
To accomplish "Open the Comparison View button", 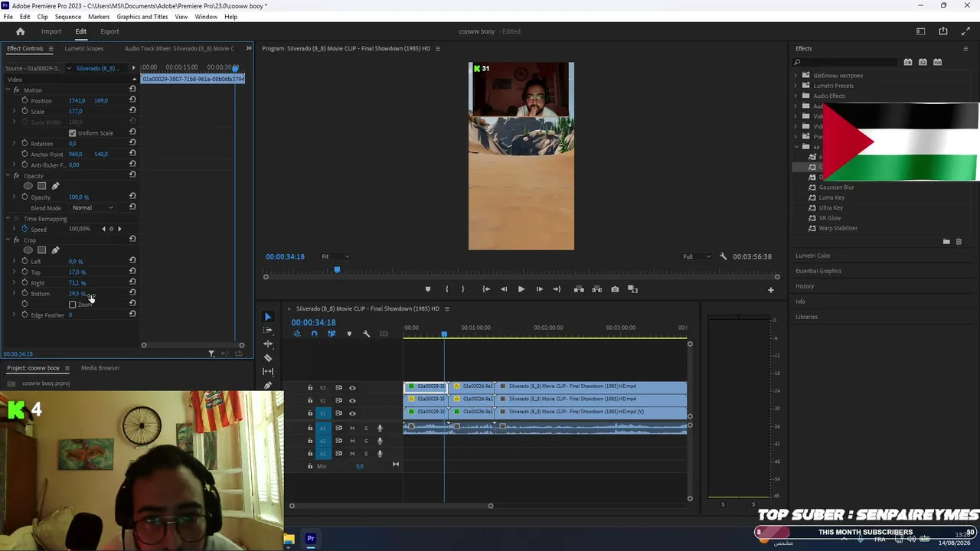I will click(x=632, y=289).
